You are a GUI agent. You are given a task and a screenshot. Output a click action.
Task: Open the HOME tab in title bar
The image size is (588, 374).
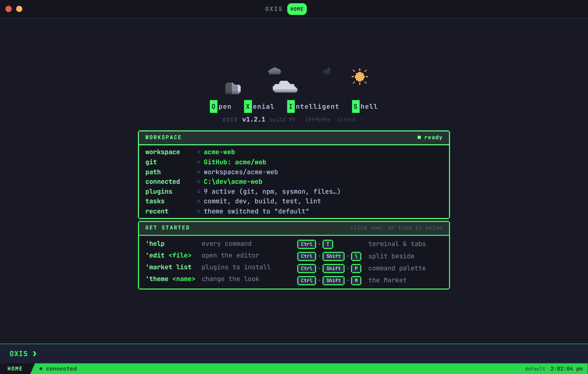click(x=297, y=9)
